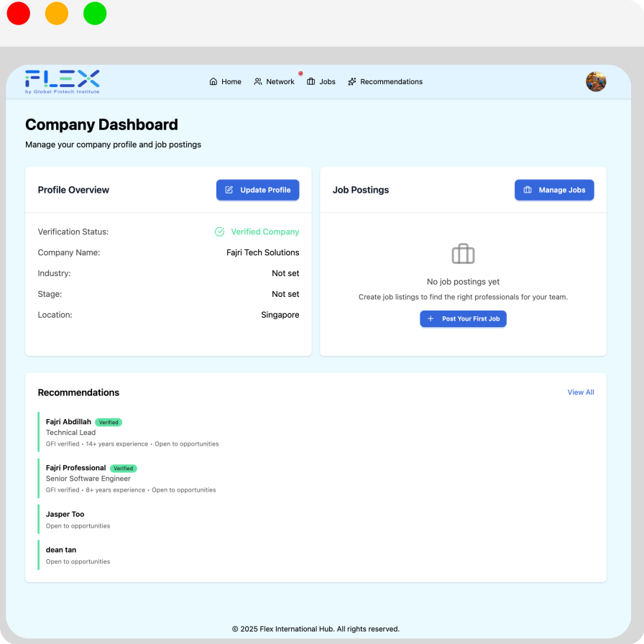Toggle the Verified badge next to Fajri Abdillah
The width and height of the screenshot is (644, 644).
pyautogui.click(x=108, y=422)
